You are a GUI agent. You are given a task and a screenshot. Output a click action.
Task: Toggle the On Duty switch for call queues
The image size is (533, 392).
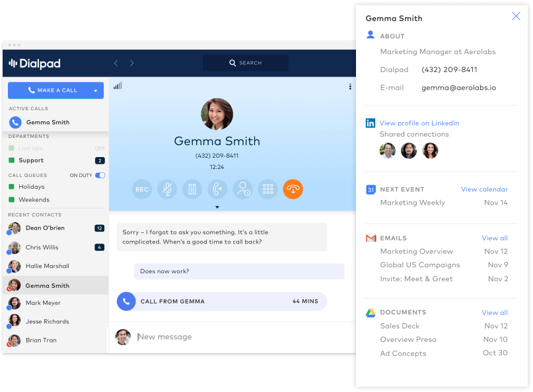click(100, 176)
